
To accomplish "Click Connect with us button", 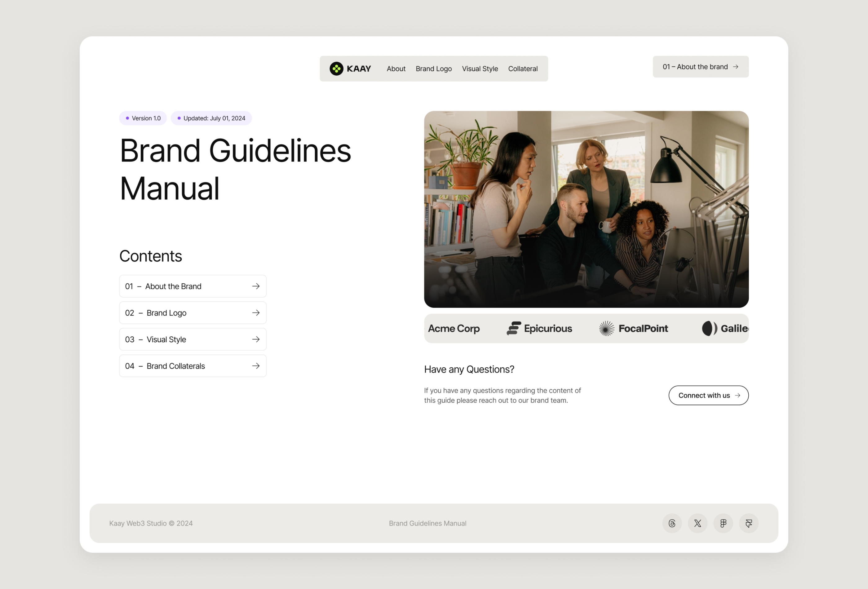I will 709,395.
